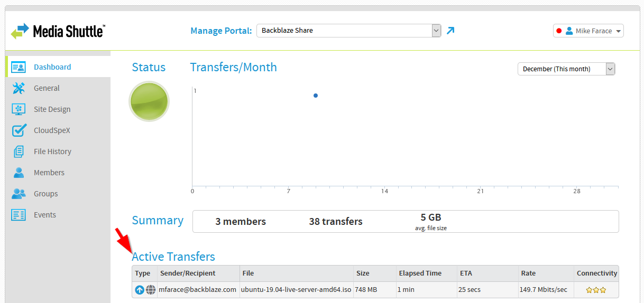Click the user avatar icon near Mike Farace
The width and height of the screenshot is (644, 303).
click(x=569, y=31)
